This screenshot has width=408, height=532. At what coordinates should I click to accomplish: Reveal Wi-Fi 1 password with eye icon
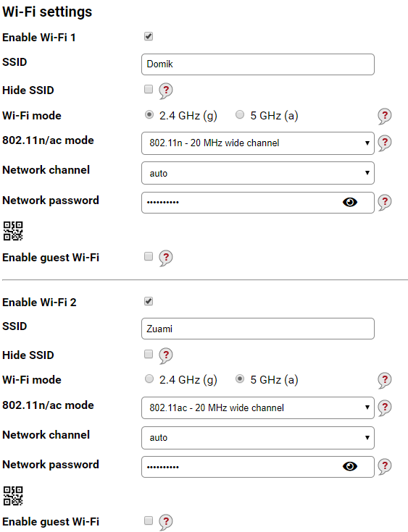(350, 202)
